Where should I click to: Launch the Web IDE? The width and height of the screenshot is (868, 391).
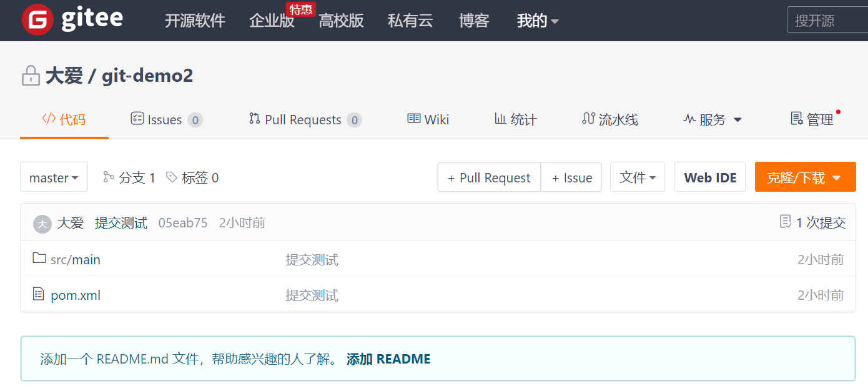point(710,177)
